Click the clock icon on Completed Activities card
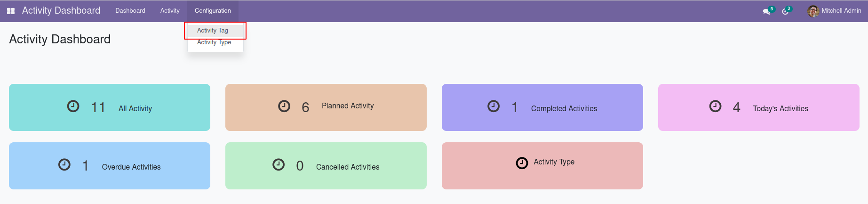Image resolution: width=868 pixels, height=204 pixels. coord(494,106)
